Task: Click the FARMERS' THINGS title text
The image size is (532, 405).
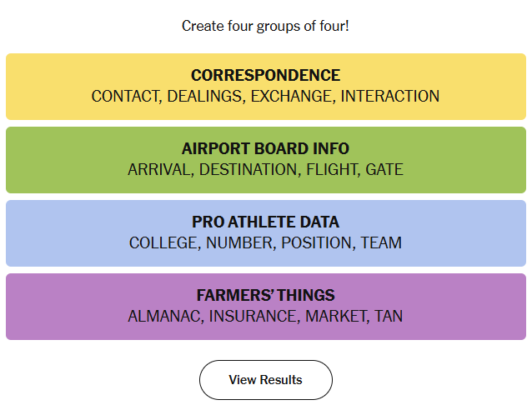Action: pos(266,295)
